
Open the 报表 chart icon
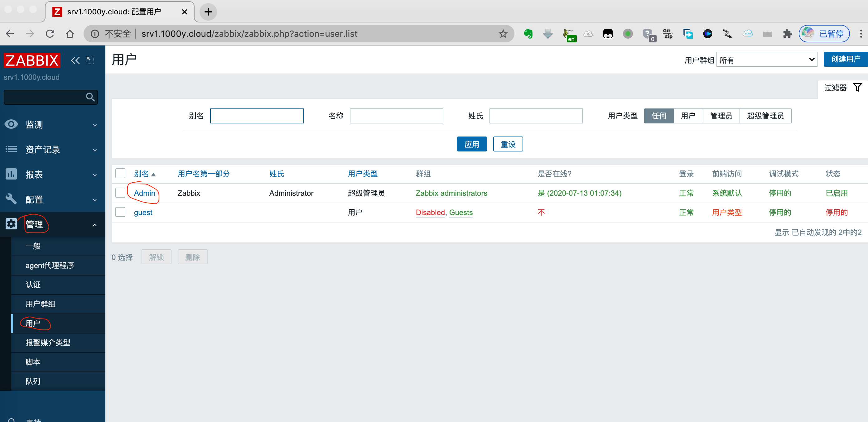pos(11,174)
